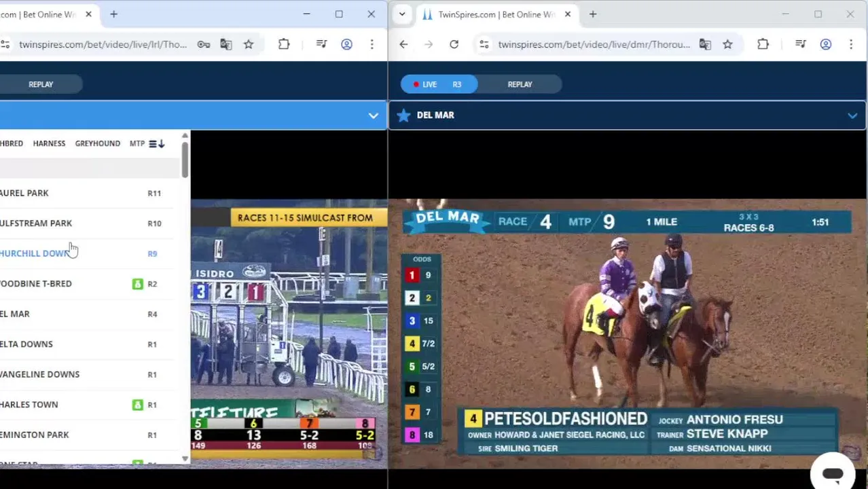Select Evangeline Downs track
This screenshot has height=489, width=868.
[86, 374]
